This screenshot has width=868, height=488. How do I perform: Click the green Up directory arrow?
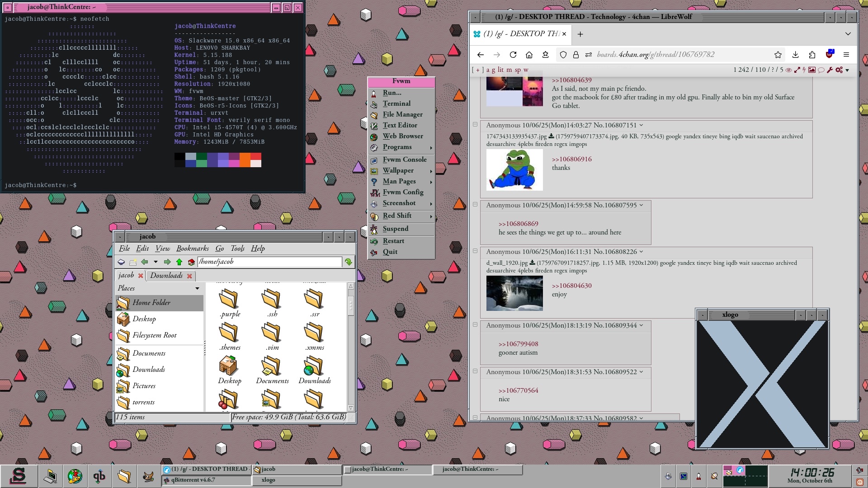[179, 262]
